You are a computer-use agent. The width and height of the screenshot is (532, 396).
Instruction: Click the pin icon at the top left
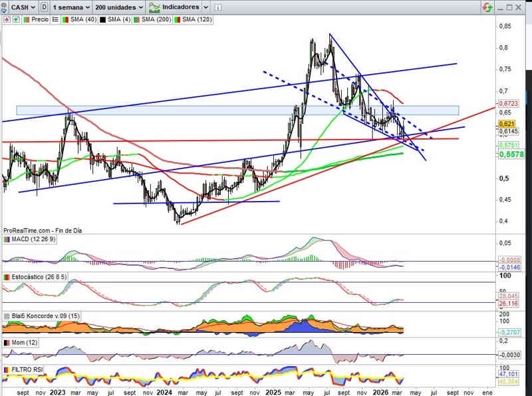5,7
